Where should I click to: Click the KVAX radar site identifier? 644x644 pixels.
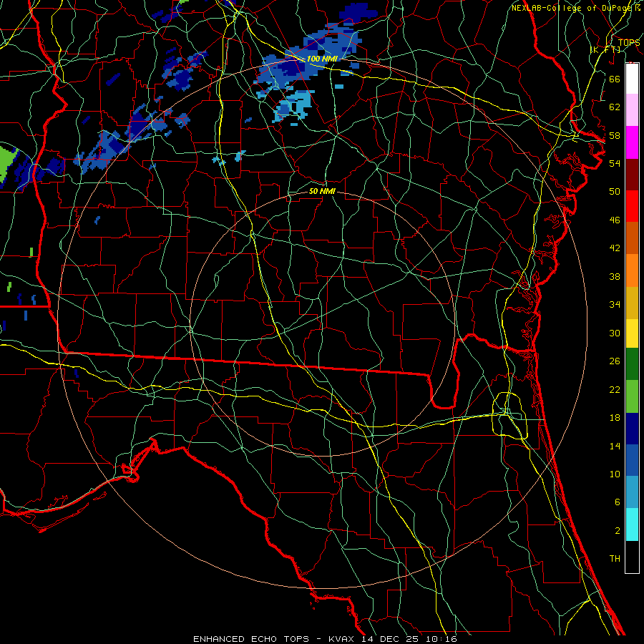(343, 639)
